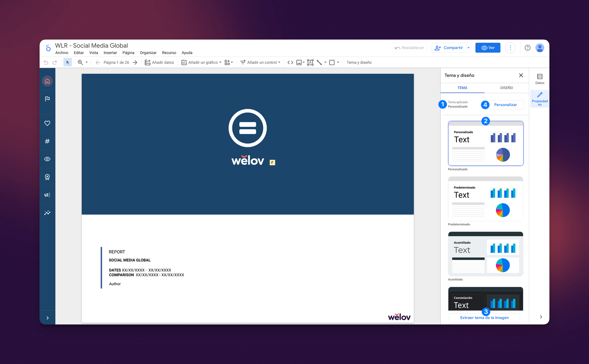
Task: Click the Looker Studio logo icon
Action: point(48,48)
